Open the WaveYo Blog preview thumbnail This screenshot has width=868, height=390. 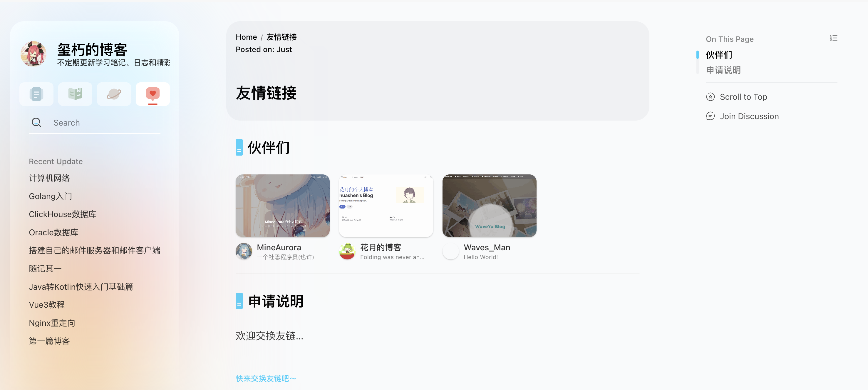(489, 206)
